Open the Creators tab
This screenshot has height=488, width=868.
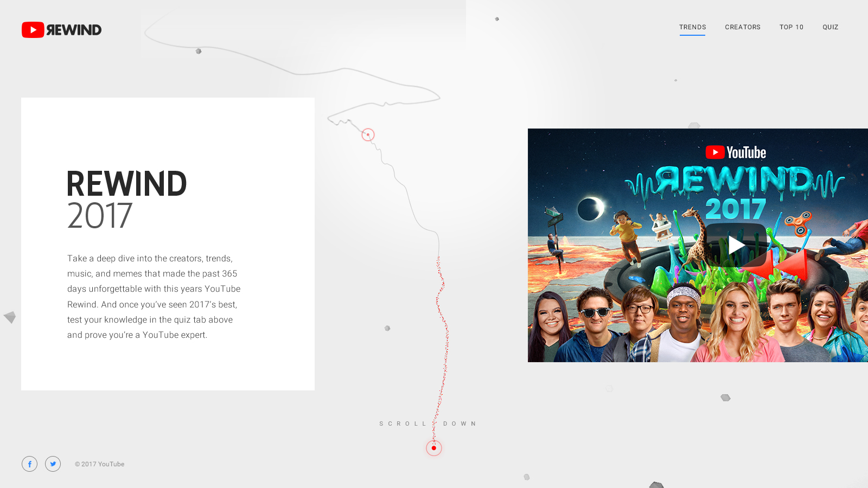click(743, 27)
